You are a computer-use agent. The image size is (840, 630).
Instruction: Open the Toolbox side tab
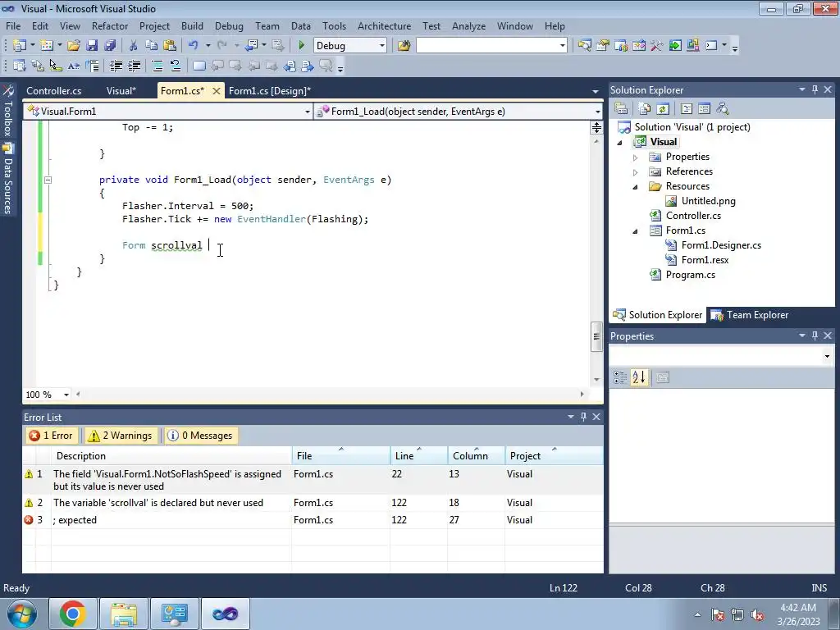tap(8, 112)
